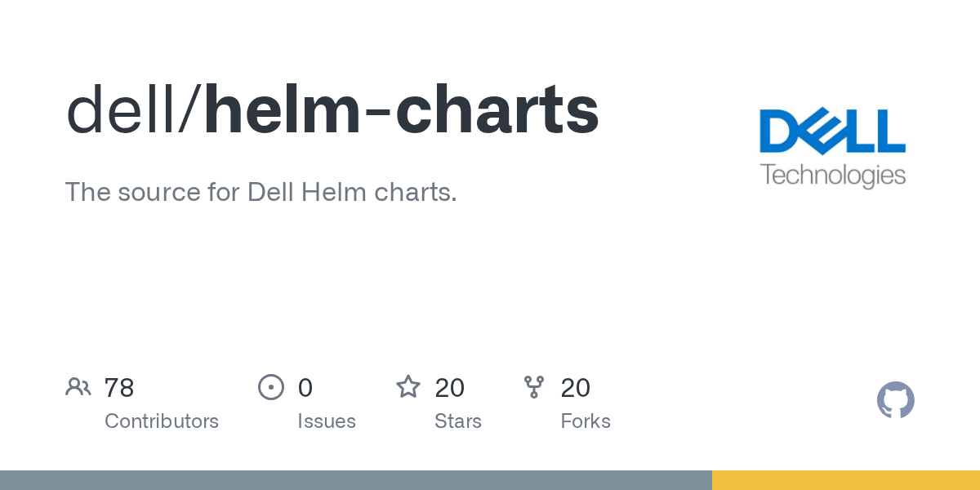Click the bold helm-charts repo name

(x=402, y=111)
